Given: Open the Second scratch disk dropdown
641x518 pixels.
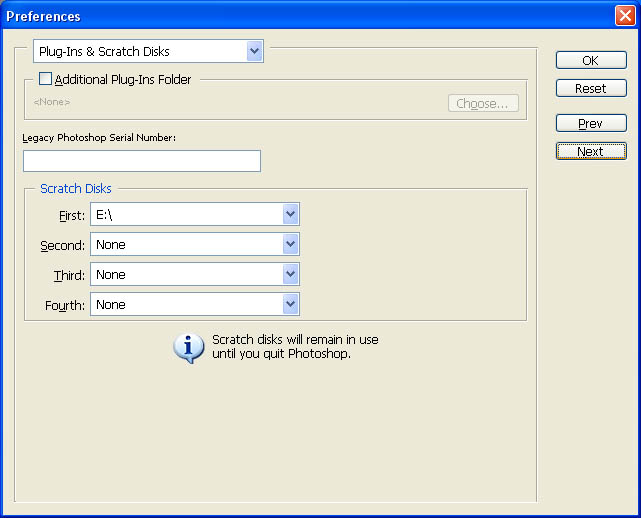Looking at the screenshot, I should pyautogui.click(x=290, y=244).
